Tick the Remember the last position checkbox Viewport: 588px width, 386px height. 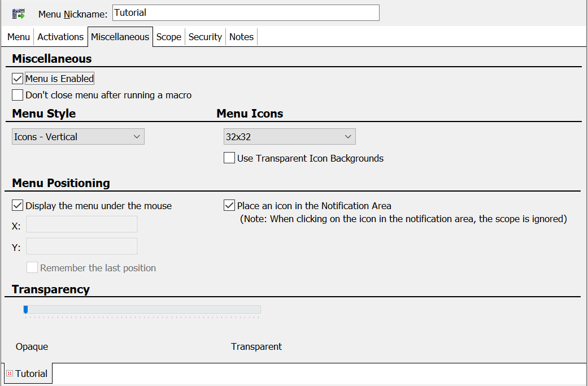(x=32, y=268)
